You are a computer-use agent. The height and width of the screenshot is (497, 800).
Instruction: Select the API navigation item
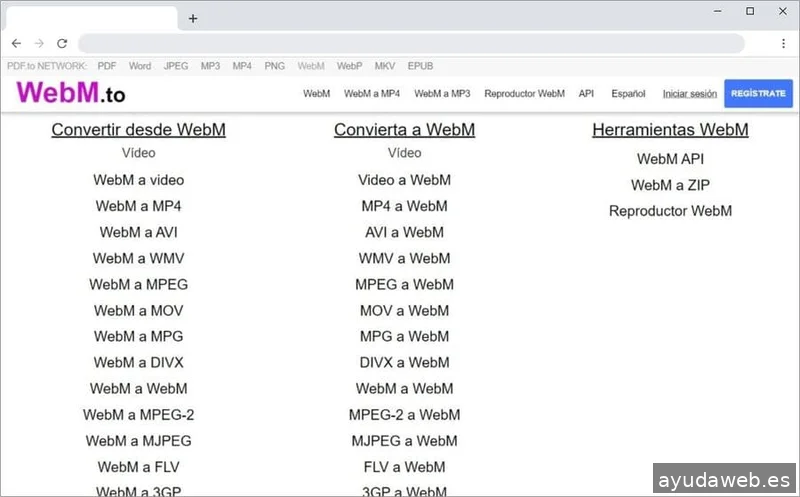586,94
